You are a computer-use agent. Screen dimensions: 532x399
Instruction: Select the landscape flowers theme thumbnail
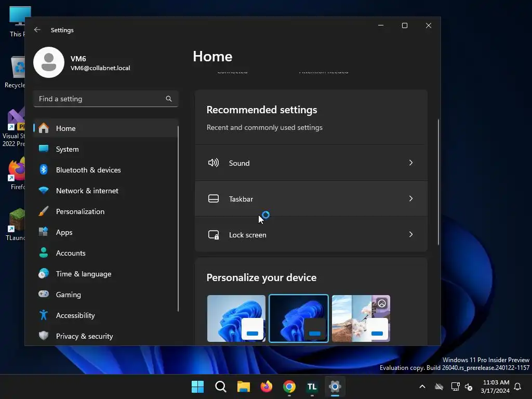pos(361,318)
